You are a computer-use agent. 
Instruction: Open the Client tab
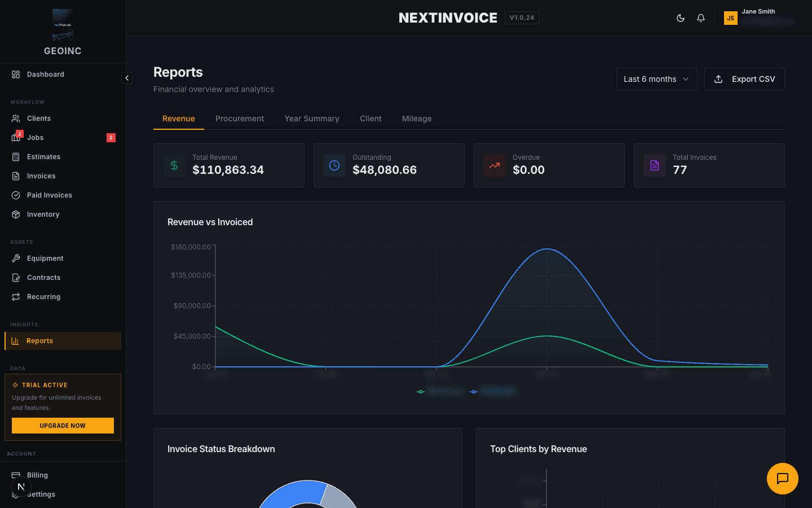pos(370,119)
